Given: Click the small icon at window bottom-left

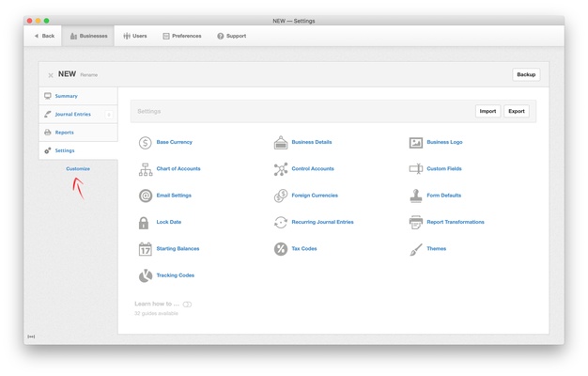Looking at the screenshot, I should 31,337.
